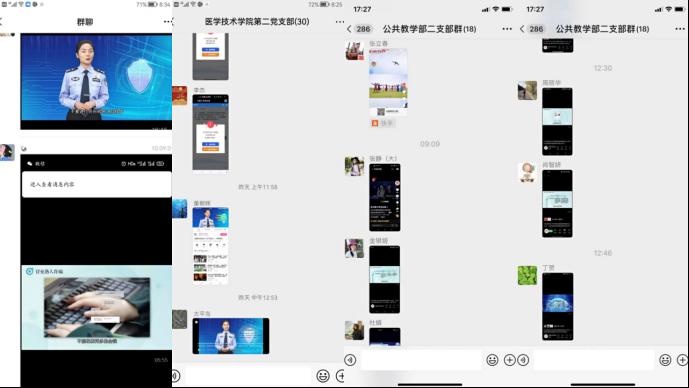The image size is (689, 388).
Task: Tap the emoji icon in 医学技术学院第二党支部 chat
Action: [x=323, y=376]
